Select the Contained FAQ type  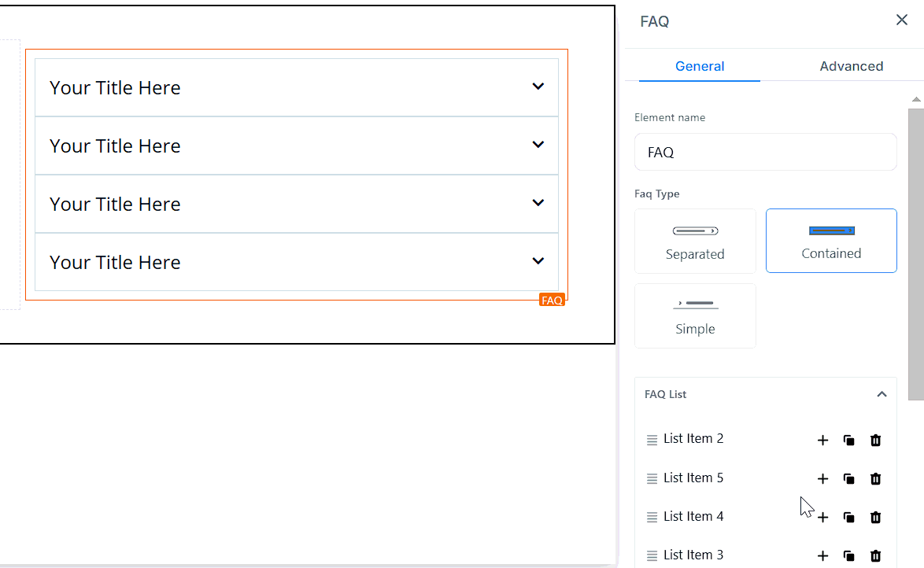(x=831, y=241)
